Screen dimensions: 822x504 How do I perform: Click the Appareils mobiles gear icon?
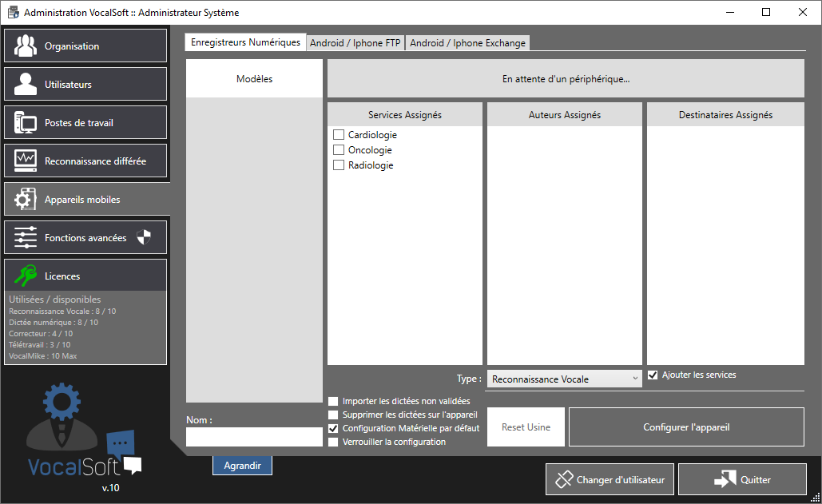[x=26, y=199]
